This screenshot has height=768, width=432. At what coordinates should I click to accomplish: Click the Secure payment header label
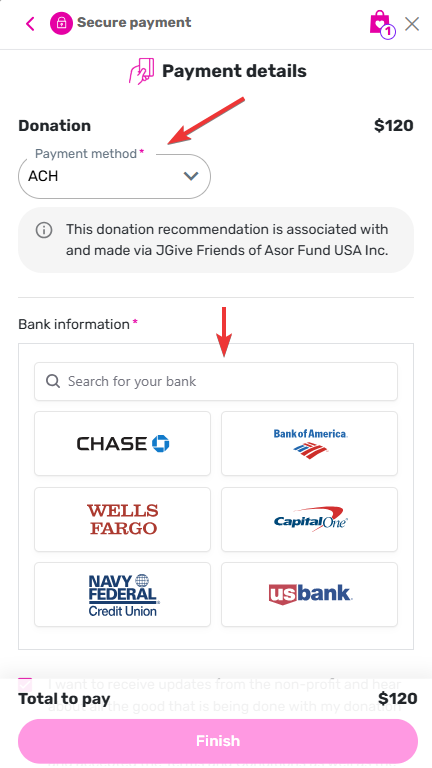tap(134, 23)
